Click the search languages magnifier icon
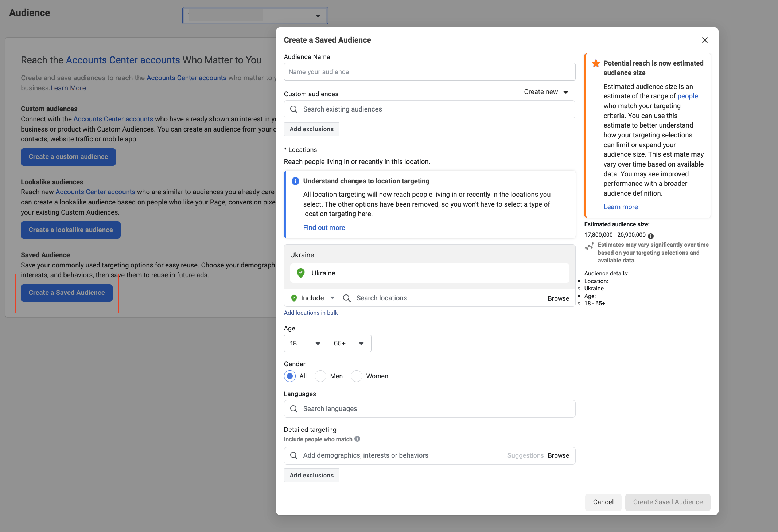The height and width of the screenshot is (532, 778). pyautogui.click(x=294, y=409)
